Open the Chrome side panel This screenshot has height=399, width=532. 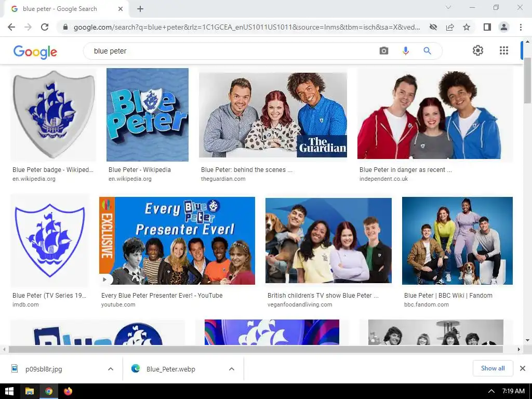coord(487,27)
